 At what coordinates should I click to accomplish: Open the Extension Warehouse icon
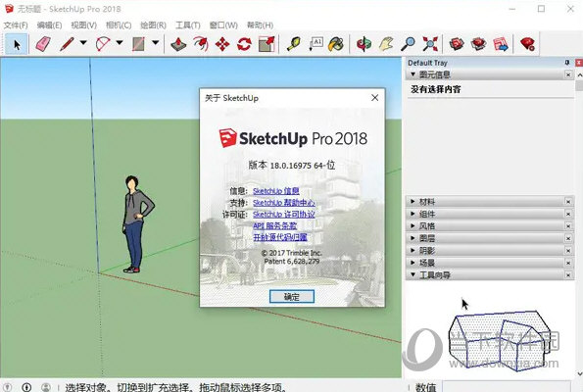coord(479,44)
